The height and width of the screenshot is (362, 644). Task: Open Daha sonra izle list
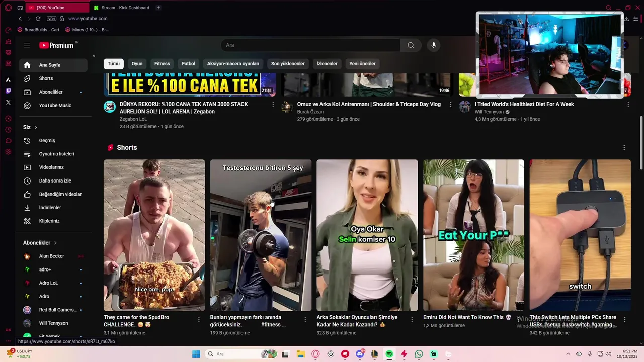pos(53,181)
